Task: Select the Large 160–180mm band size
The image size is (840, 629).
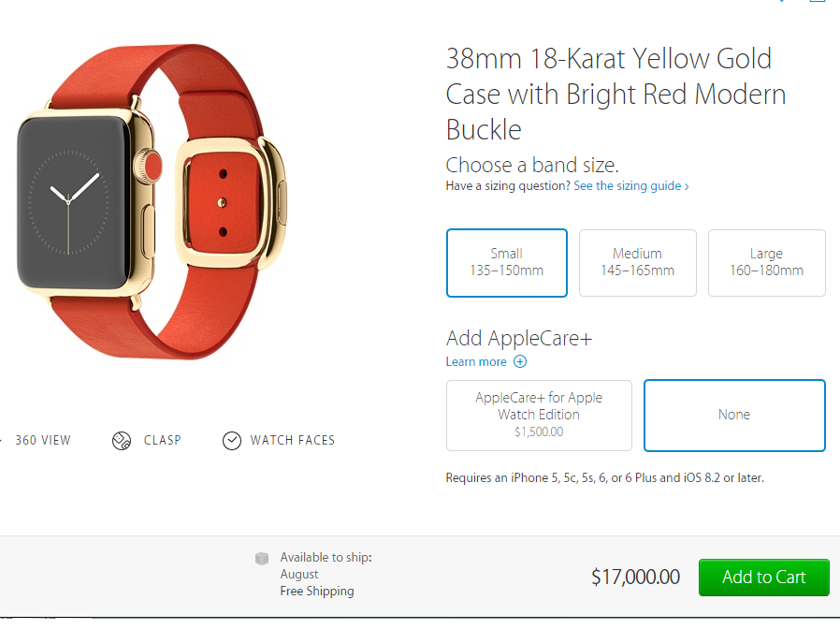Action: [x=767, y=263]
